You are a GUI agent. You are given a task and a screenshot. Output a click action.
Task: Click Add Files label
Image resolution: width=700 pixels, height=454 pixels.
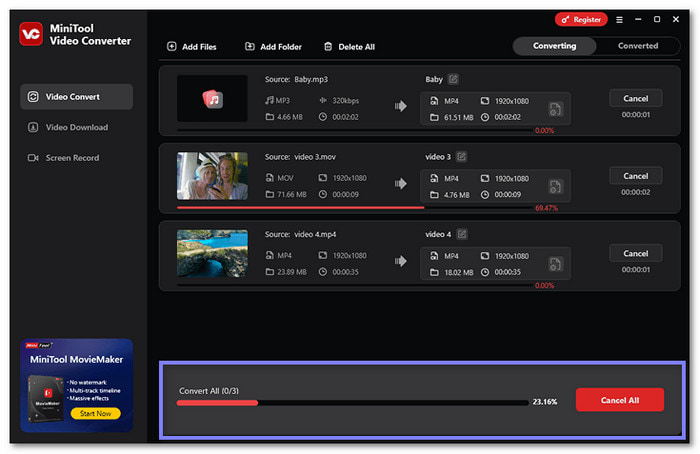pos(199,47)
